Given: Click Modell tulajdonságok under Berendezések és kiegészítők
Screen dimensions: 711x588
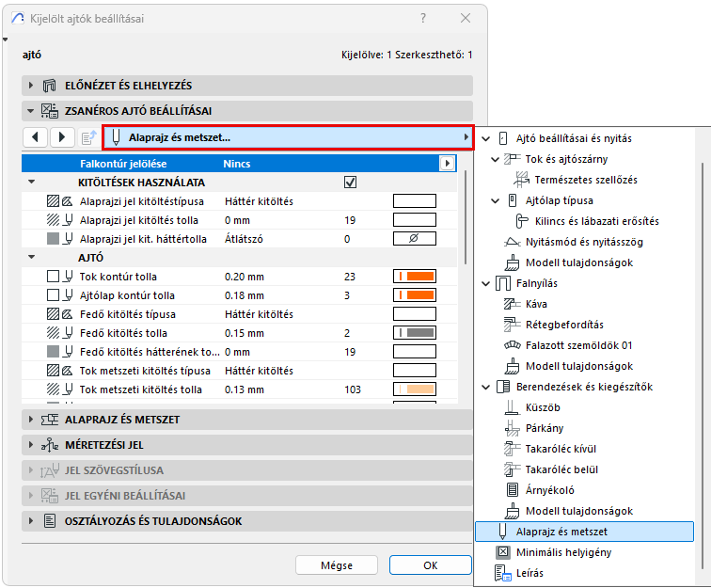Looking at the screenshot, I should tap(579, 511).
